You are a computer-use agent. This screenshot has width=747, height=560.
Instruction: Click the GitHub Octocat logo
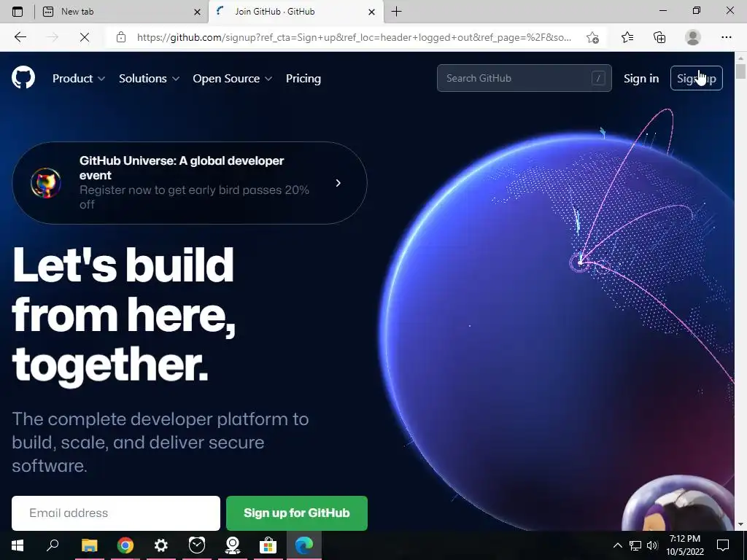coord(23,77)
